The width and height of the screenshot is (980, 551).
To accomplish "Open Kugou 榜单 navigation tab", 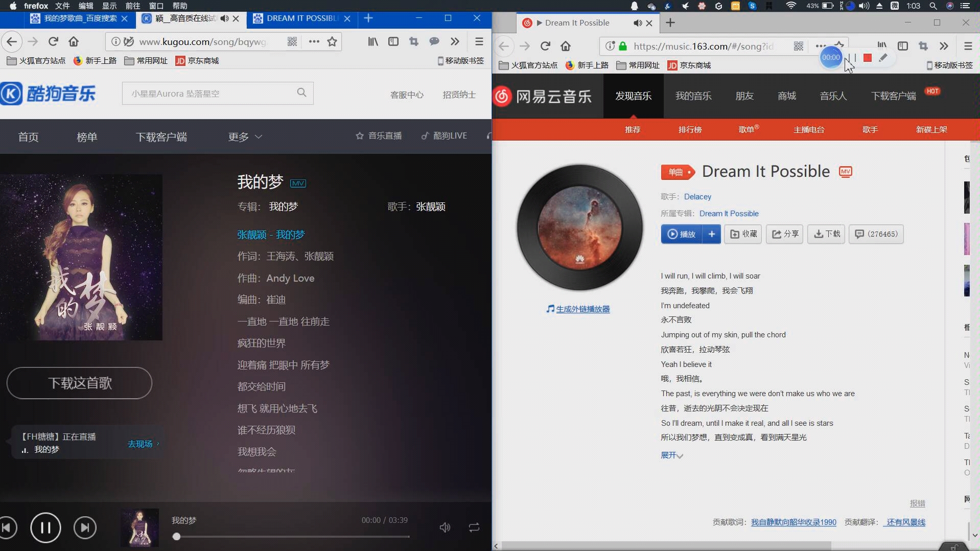I will point(87,136).
